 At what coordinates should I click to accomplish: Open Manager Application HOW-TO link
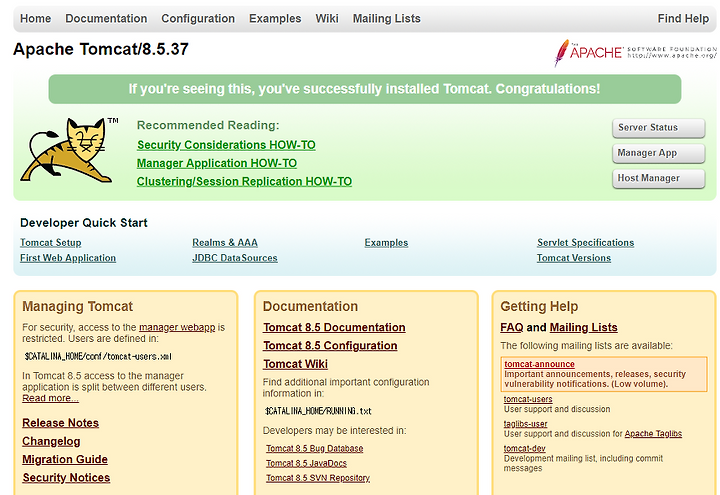tap(217, 163)
